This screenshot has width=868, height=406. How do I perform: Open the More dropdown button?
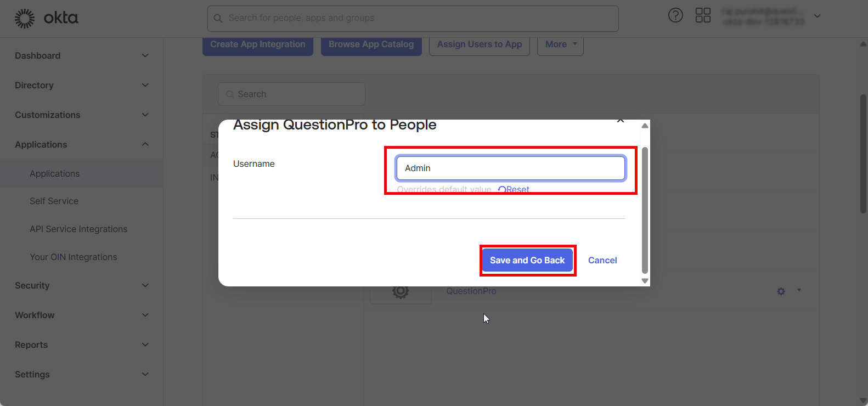point(561,44)
